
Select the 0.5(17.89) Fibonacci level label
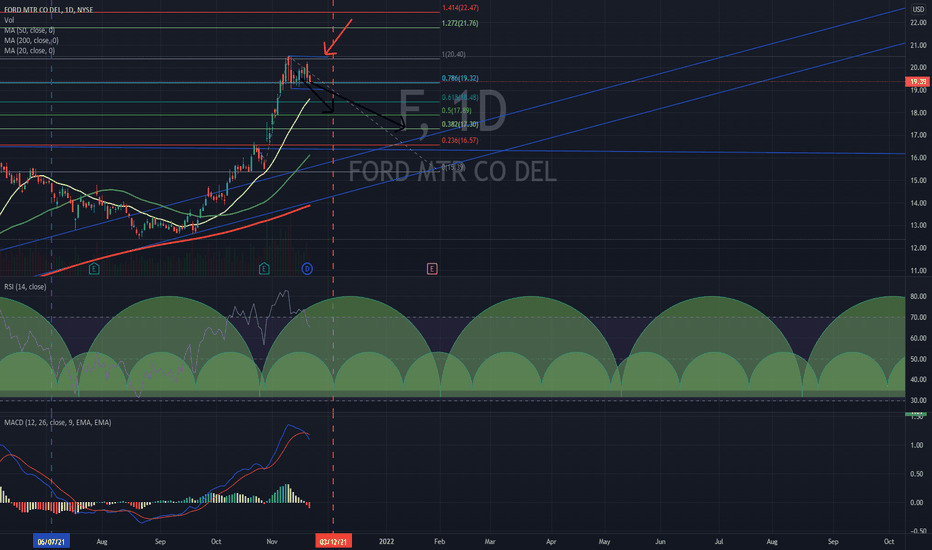pos(456,111)
